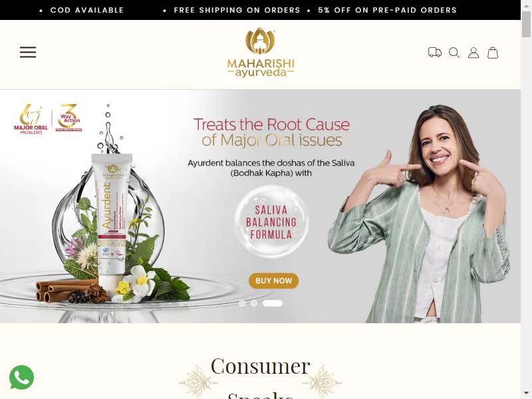Open the user account icon
This screenshot has height=399, width=532.
click(473, 53)
